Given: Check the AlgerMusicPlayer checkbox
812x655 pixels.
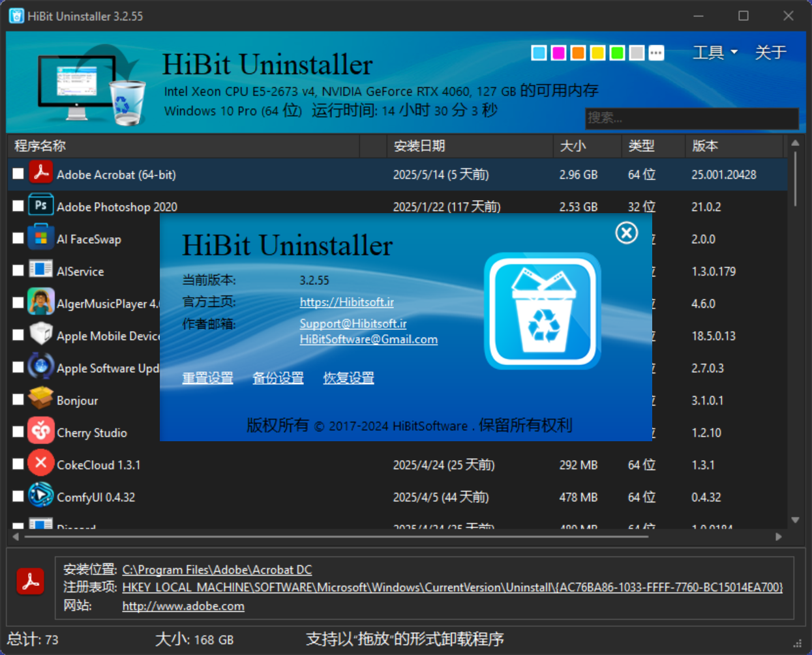Looking at the screenshot, I should 18,303.
